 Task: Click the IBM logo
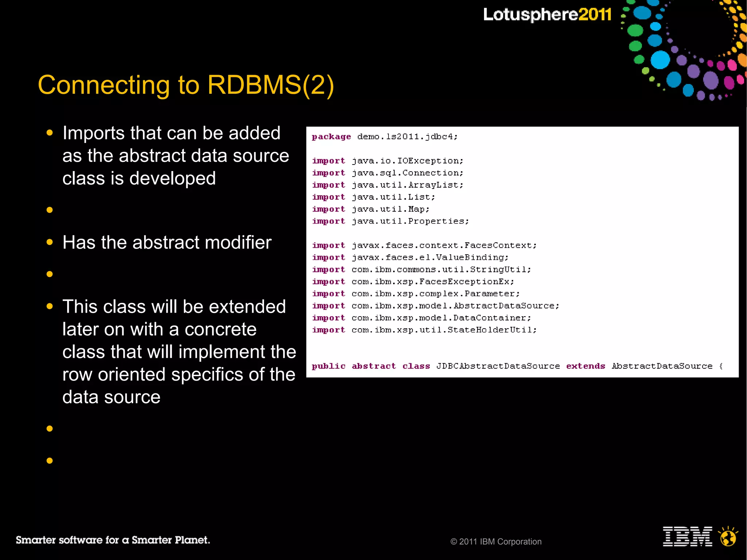(x=687, y=536)
